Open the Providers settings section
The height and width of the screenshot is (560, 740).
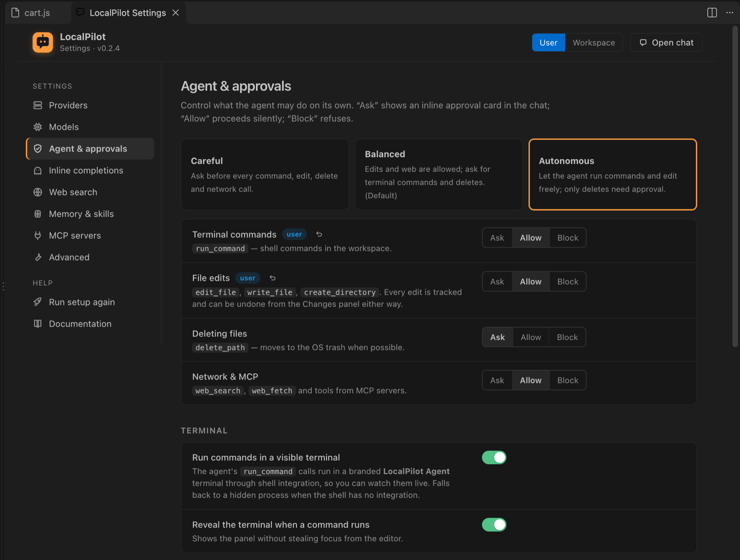pos(90,105)
